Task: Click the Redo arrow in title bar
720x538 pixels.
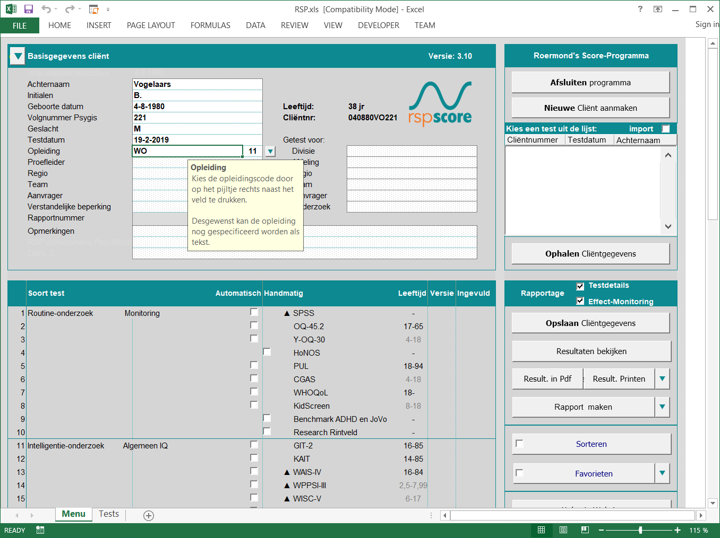Action: (x=69, y=9)
